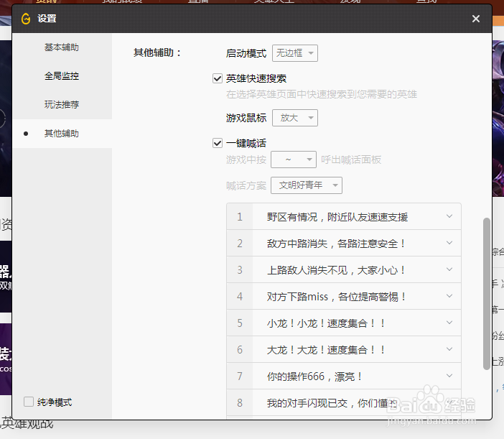The image size is (504, 439).
Task: Close the 设置 dialog
Action: coord(476,19)
